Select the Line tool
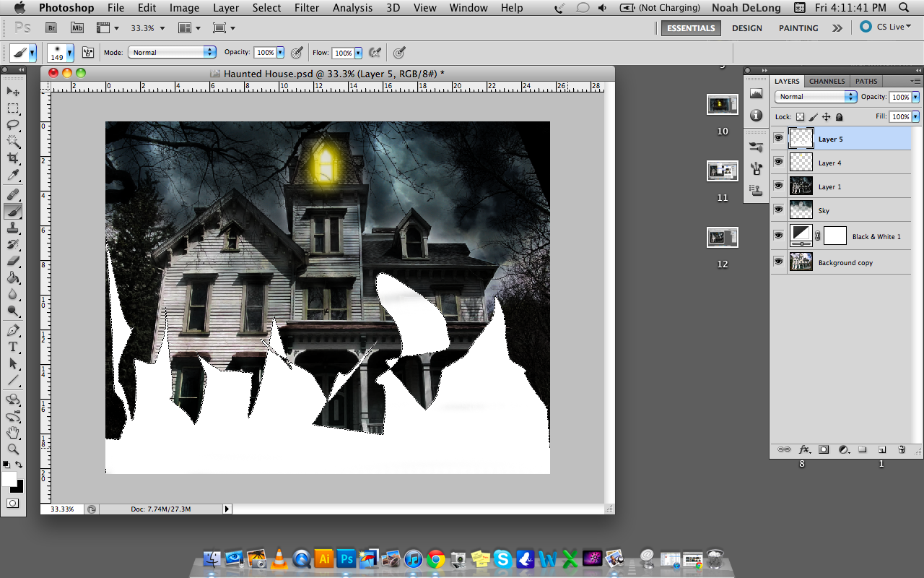This screenshot has height=578, width=924. (x=13, y=380)
